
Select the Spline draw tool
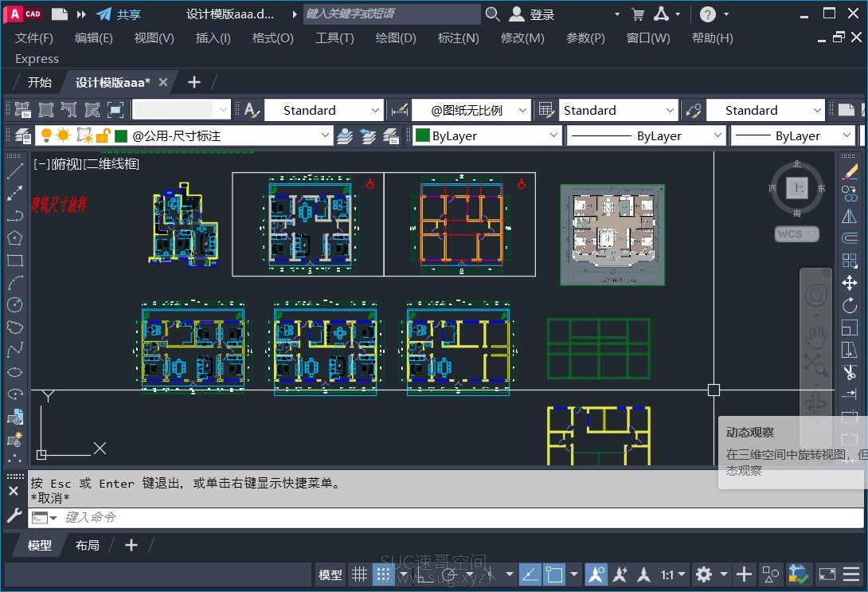coord(15,350)
